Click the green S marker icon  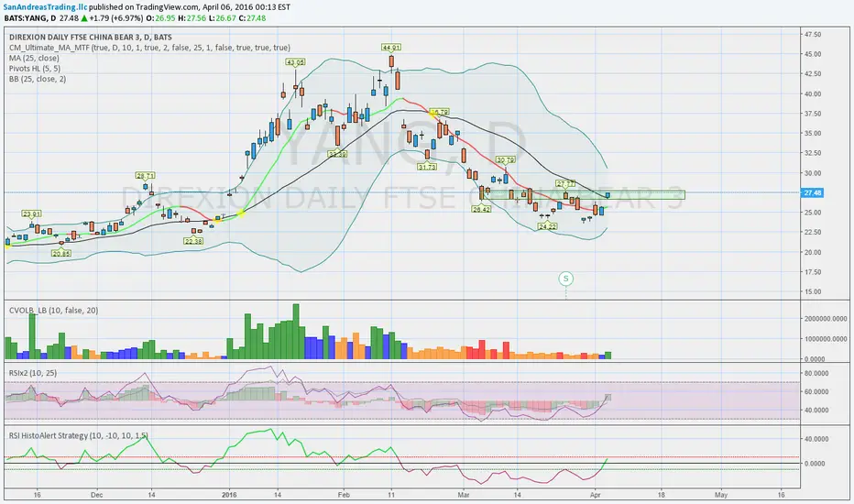pyautogui.click(x=566, y=279)
